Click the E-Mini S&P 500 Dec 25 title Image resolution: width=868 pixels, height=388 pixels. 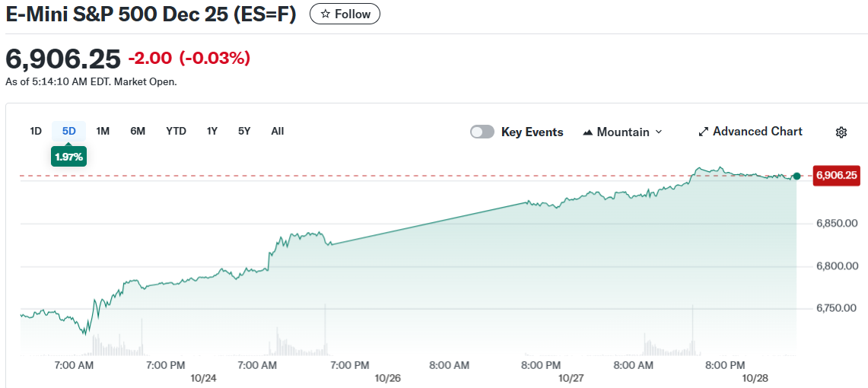click(151, 14)
